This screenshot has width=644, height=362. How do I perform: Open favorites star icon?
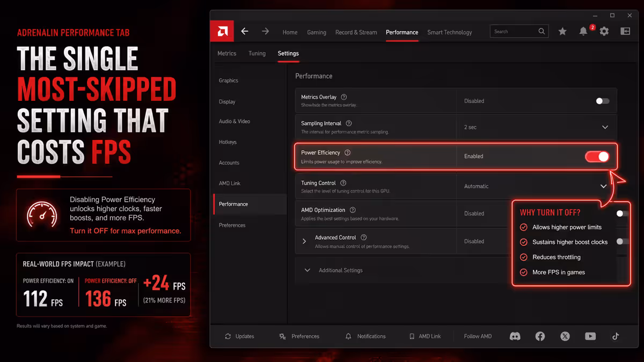click(562, 32)
